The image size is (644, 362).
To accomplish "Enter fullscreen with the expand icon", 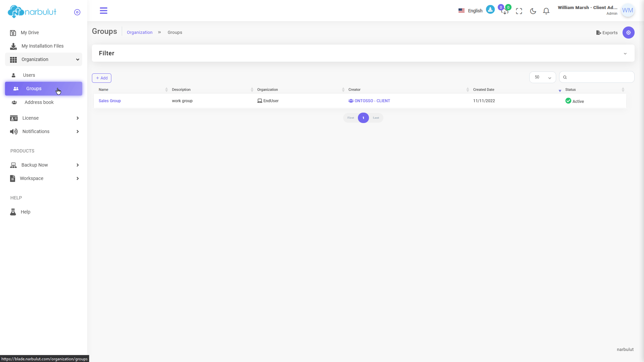I will point(519,11).
